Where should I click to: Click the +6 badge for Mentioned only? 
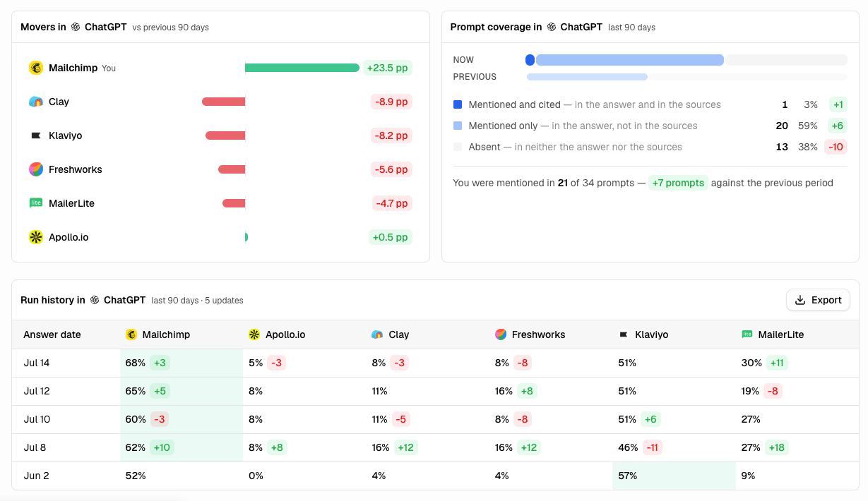click(838, 126)
